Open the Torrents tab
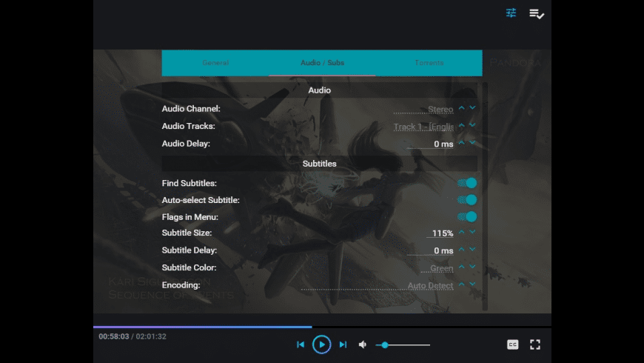Image resolution: width=644 pixels, height=363 pixels. coord(429,63)
